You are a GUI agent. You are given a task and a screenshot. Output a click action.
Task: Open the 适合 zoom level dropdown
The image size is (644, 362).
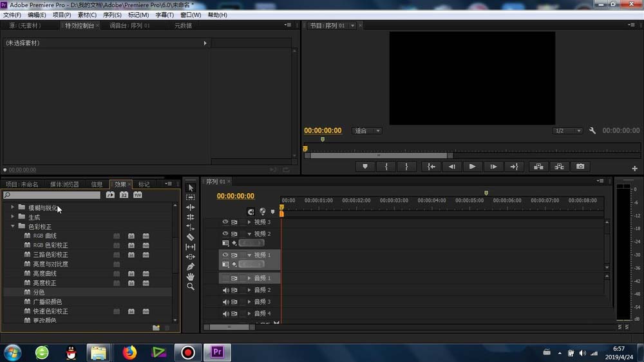click(367, 131)
